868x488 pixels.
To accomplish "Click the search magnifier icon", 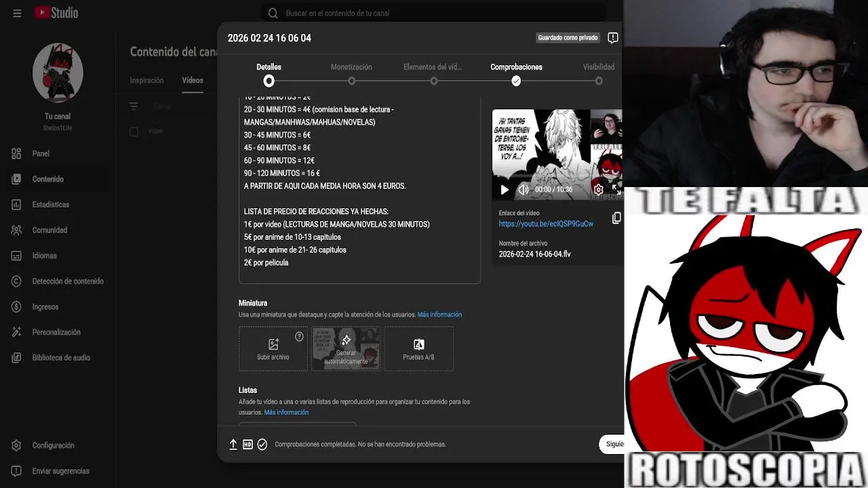I will click(273, 13).
